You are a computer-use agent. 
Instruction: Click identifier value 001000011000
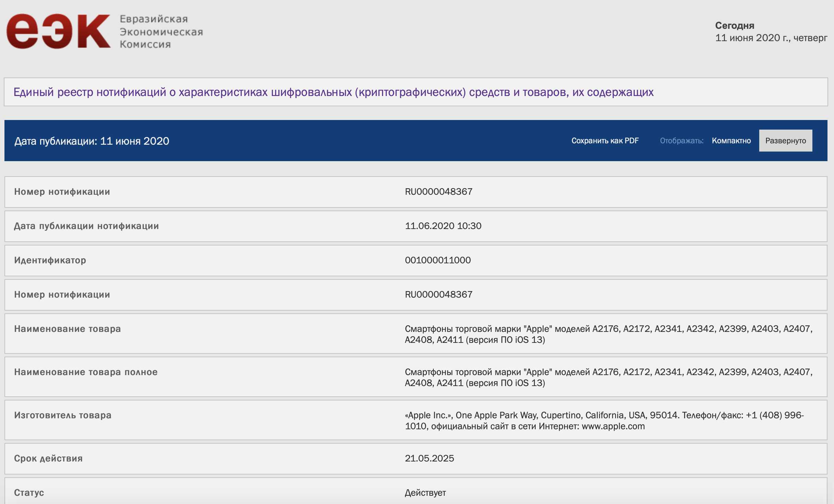438,260
